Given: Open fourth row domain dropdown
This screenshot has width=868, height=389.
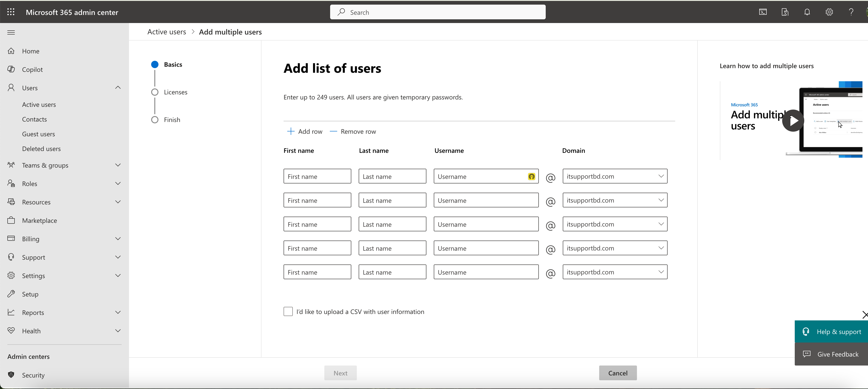Looking at the screenshot, I should [615, 248].
